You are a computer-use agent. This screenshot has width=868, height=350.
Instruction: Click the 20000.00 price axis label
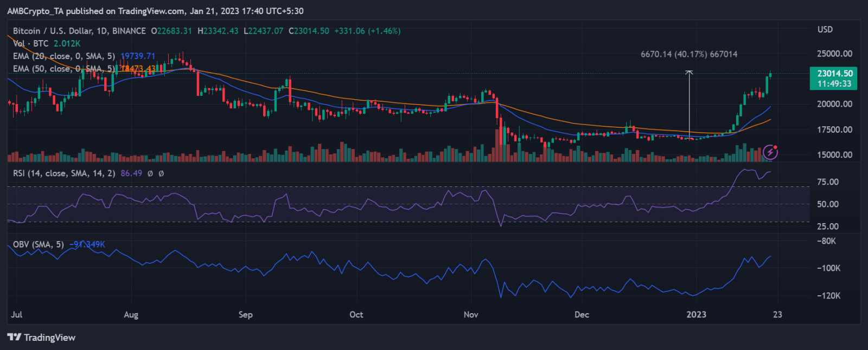[835, 104]
